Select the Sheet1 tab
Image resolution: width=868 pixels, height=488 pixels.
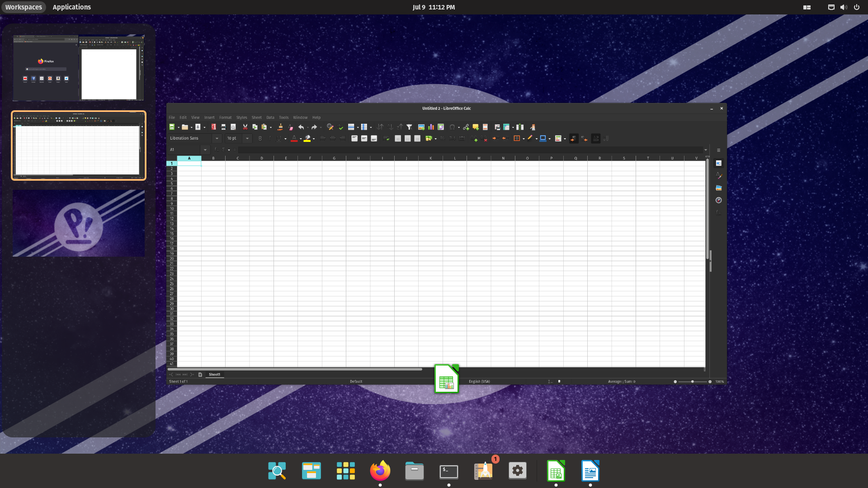coord(215,374)
